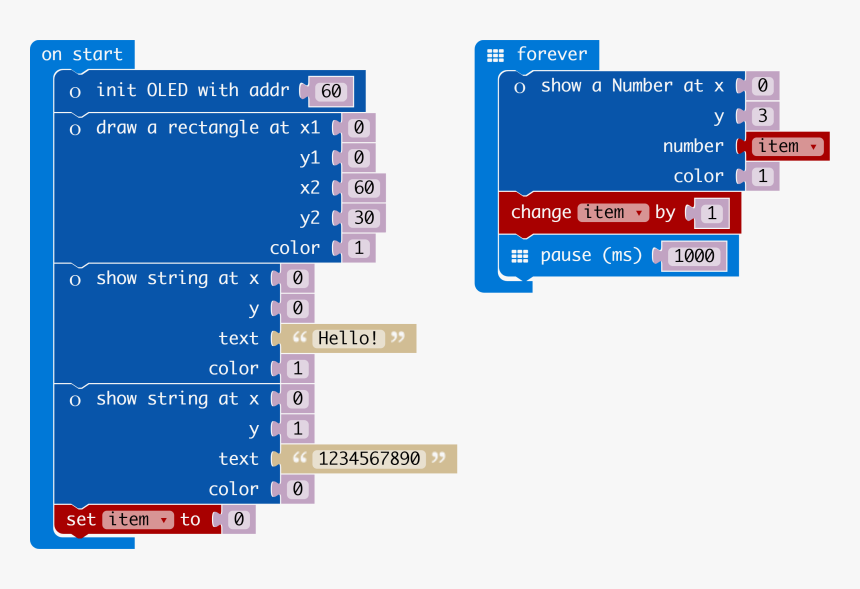Edit the set item to value

239,519
